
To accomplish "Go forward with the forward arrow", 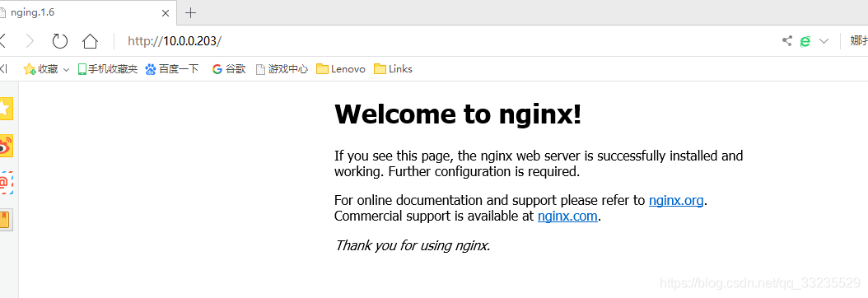I will point(30,41).
